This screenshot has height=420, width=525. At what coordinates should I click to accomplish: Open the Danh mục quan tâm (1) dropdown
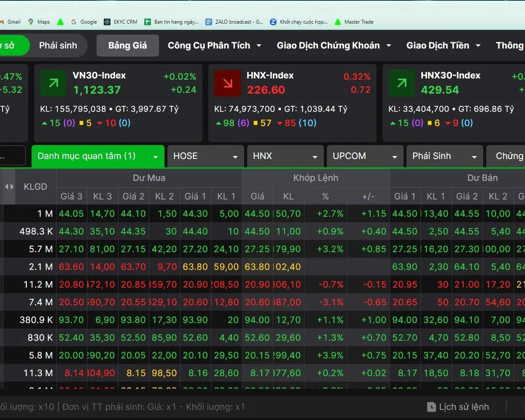coord(98,156)
